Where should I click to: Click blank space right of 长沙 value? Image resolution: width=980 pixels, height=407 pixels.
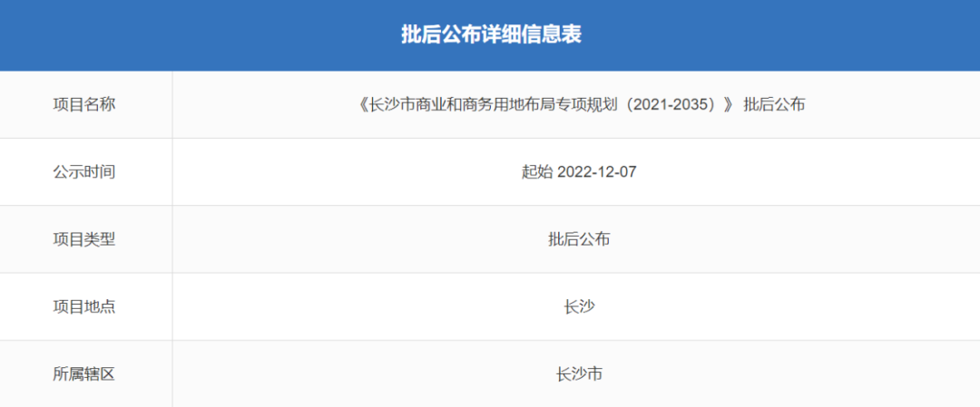pyautogui.click(x=788, y=307)
